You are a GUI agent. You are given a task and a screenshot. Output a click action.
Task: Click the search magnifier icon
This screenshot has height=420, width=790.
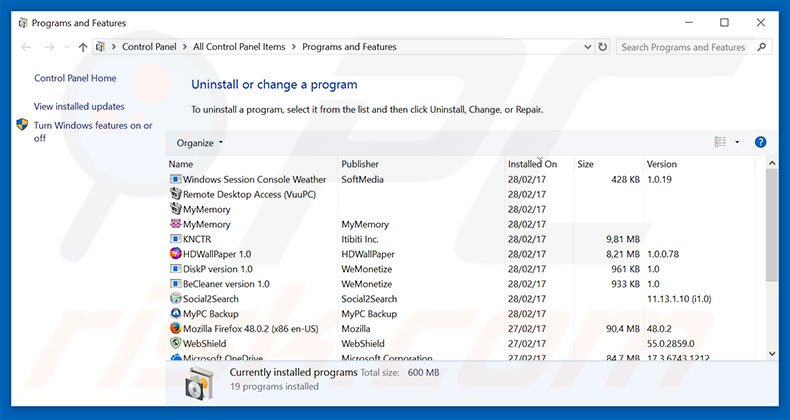pos(761,47)
